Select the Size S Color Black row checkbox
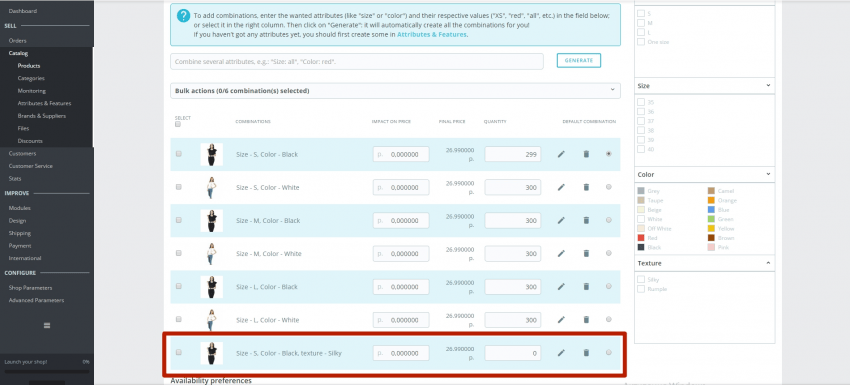Image resolution: width=850 pixels, height=385 pixels. [x=179, y=154]
